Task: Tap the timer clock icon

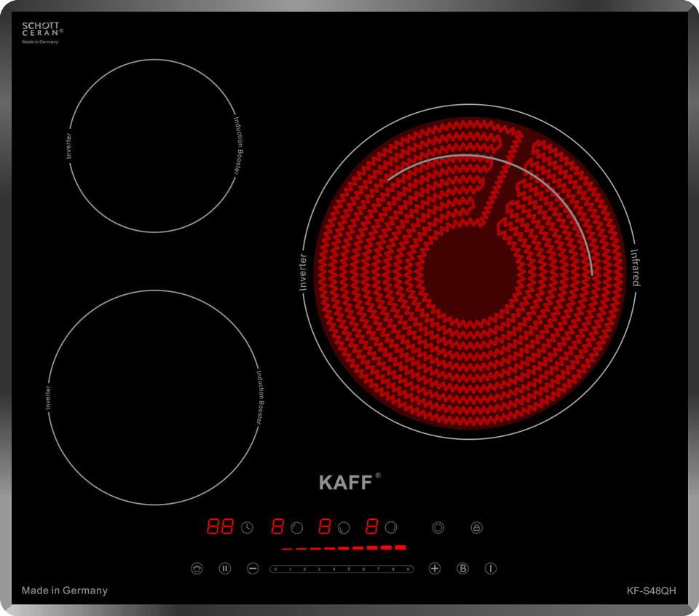Action: click(247, 528)
